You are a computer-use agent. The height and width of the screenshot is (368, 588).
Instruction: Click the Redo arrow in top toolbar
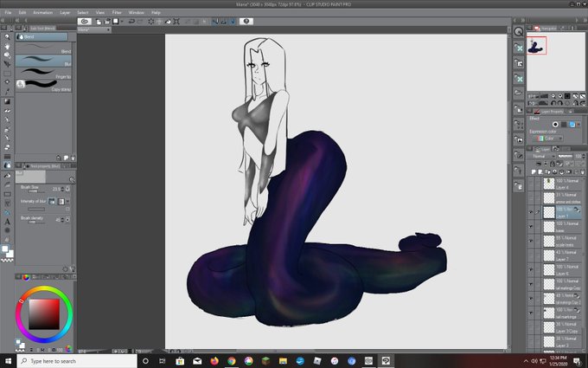coord(140,22)
